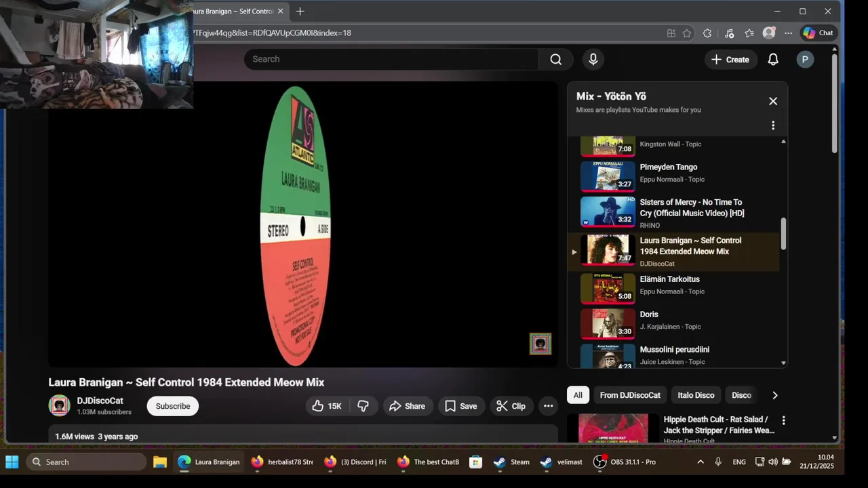
Task: Open the DJDiscoCat channel name link
Action: click(x=100, y=401)
